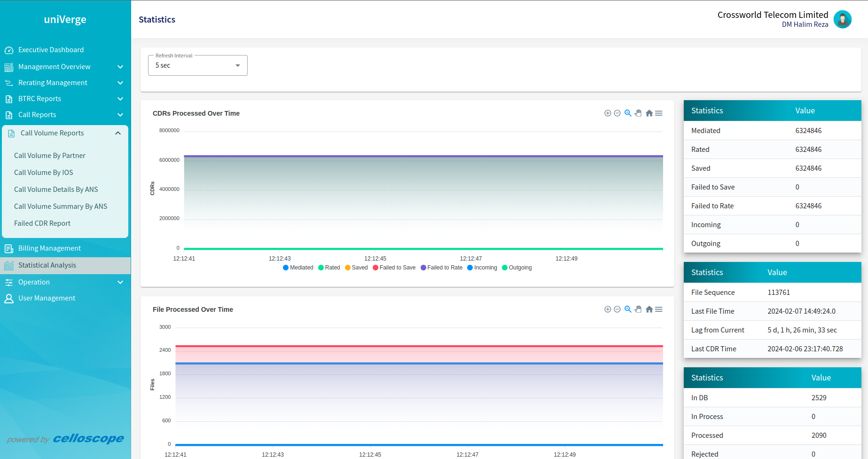
Task: Click the Statistical Analysis chart icon
Action: click(x=9, y=265)
